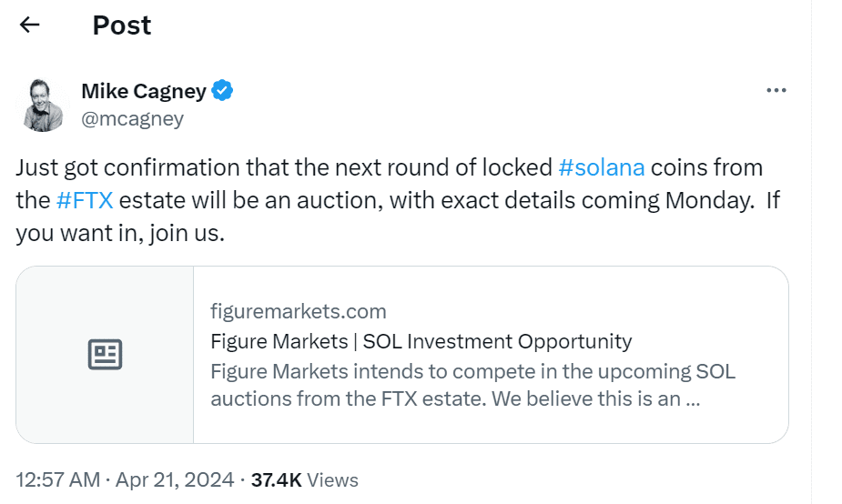Open the three-dot more options menu

click(776, 90)
